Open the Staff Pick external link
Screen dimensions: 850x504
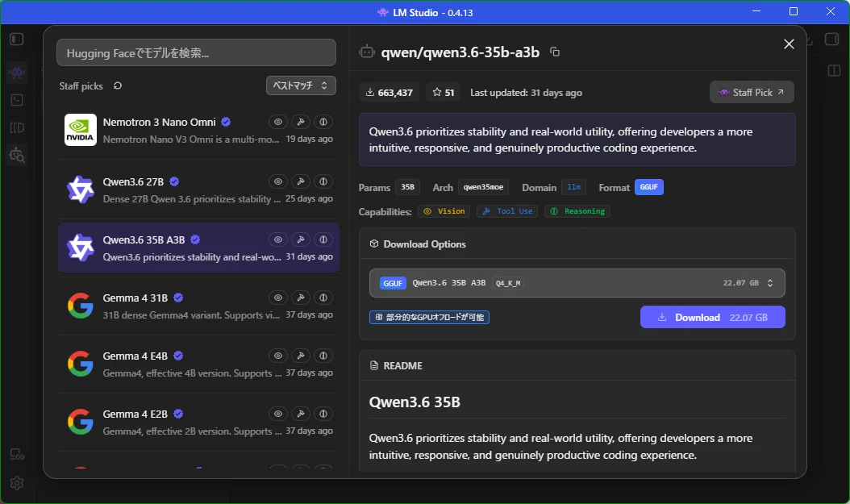(752, 92)
